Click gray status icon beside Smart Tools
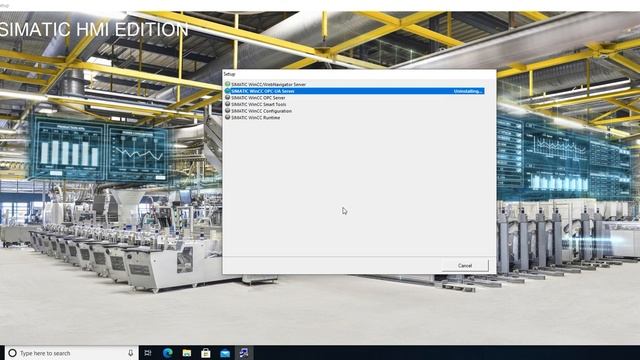This screenshot has width=640, height=360. pyautogui.click(x=227, y=104)
